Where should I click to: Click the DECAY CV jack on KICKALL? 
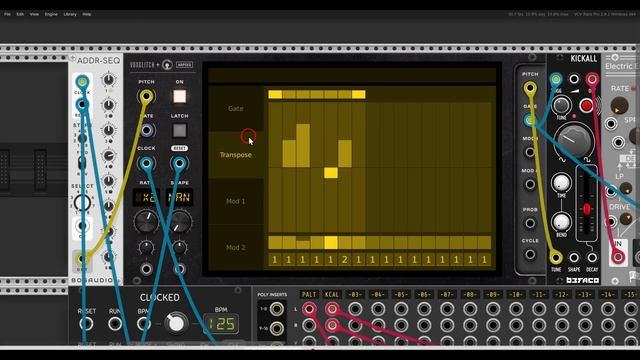point(592,258)
